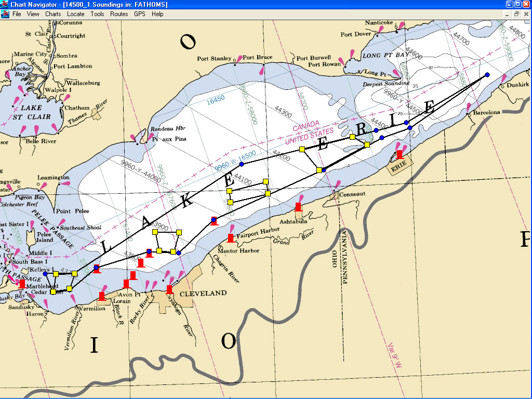The height and width of the screenshot is (399, 532).
Task: Click the Leamington label
Action: tap(54, 178)
